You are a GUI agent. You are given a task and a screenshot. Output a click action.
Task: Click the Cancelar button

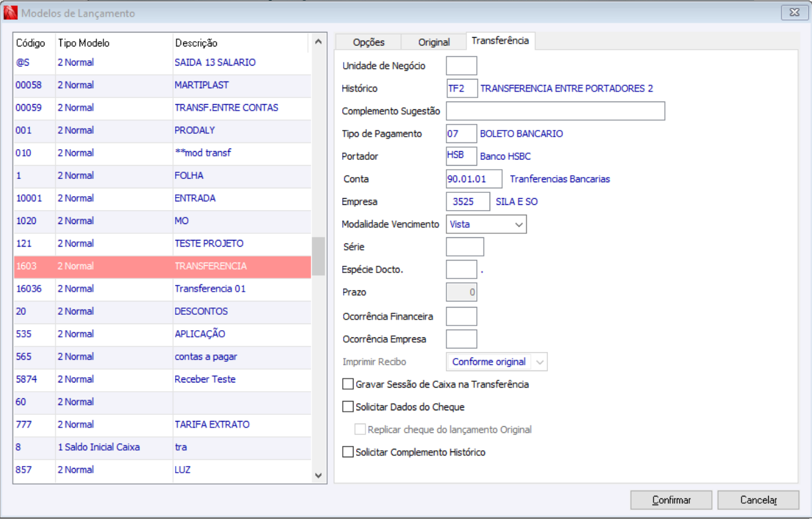[758, 500]
